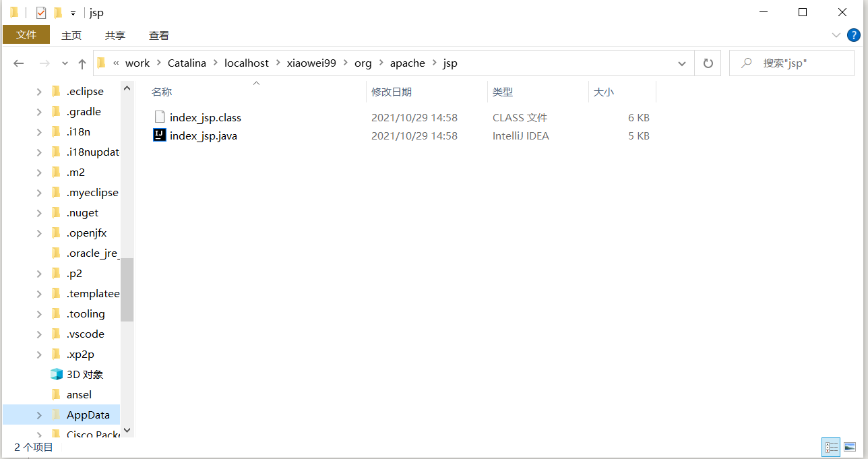The image size is (868, 459).
Task: Click the index_jsp.class file name
Action: [206, 117]
